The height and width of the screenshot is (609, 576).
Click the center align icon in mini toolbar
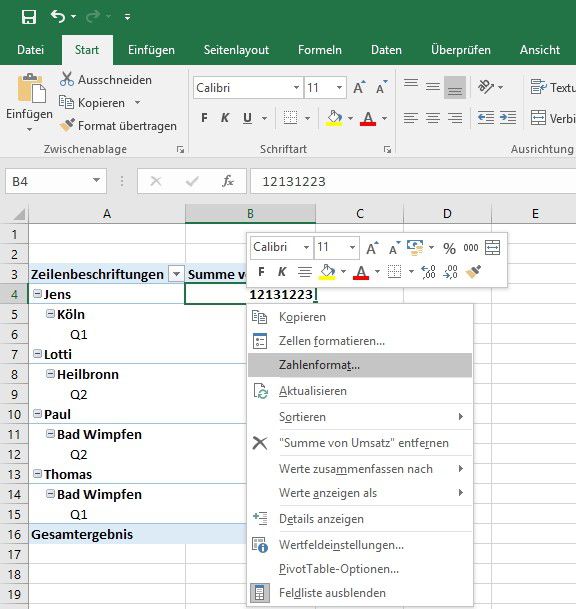[305, 272]
